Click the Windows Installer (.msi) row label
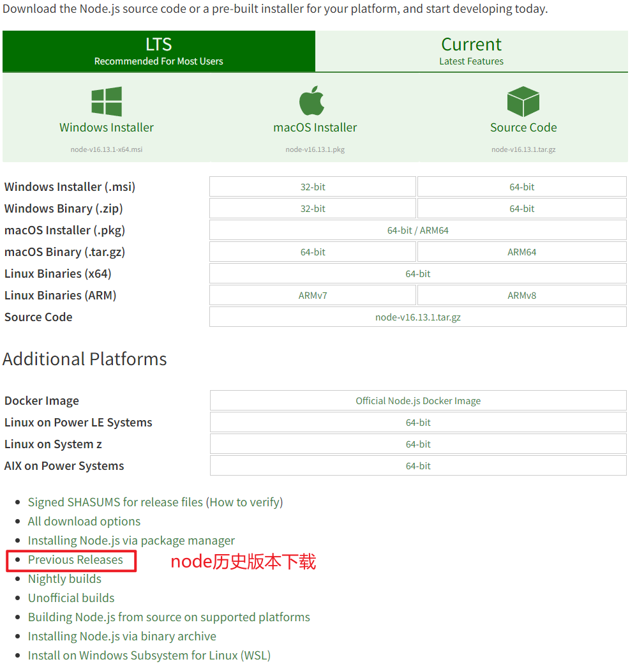The image size is (644, 671). (70, 187)
